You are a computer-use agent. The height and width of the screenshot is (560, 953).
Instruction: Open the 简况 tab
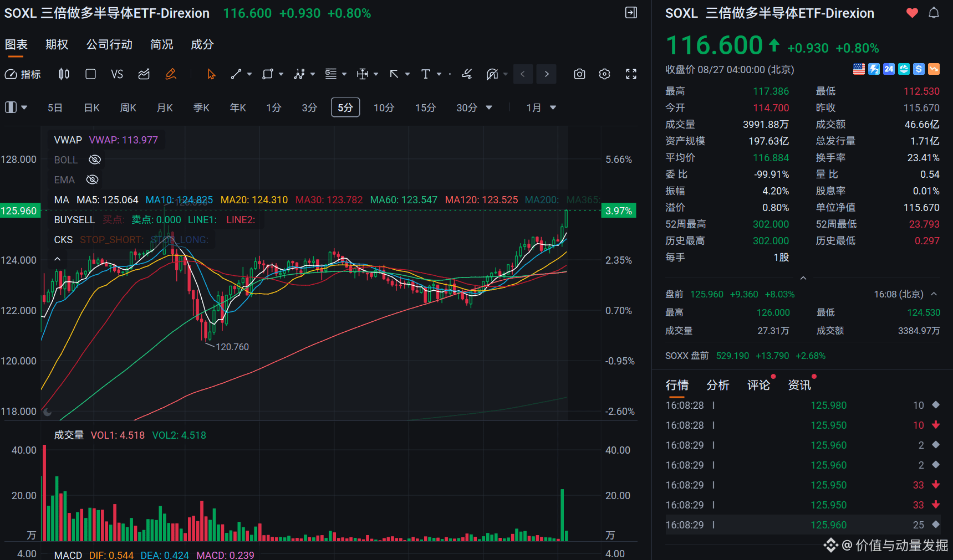pyautogui.click(x=162, y=45)
